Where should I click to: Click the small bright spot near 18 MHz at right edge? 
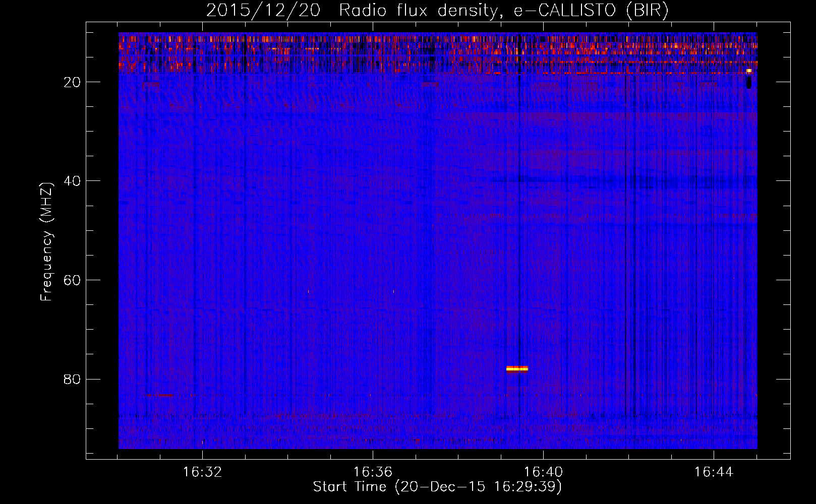(749, 71)
